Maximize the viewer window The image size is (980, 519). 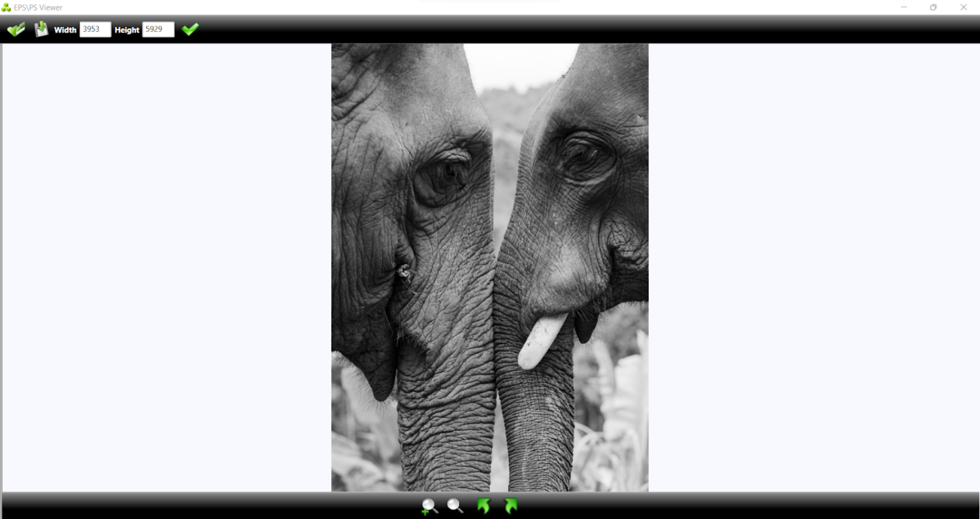[x=934, y=7]
